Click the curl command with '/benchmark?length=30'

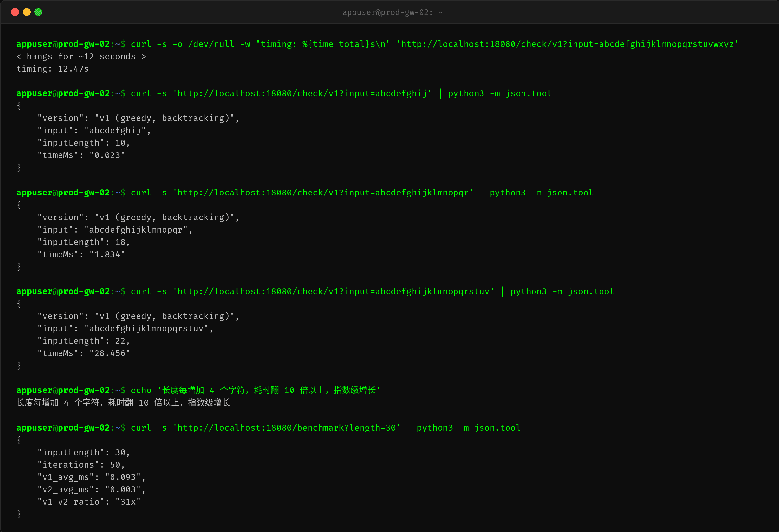coord(325,428)
